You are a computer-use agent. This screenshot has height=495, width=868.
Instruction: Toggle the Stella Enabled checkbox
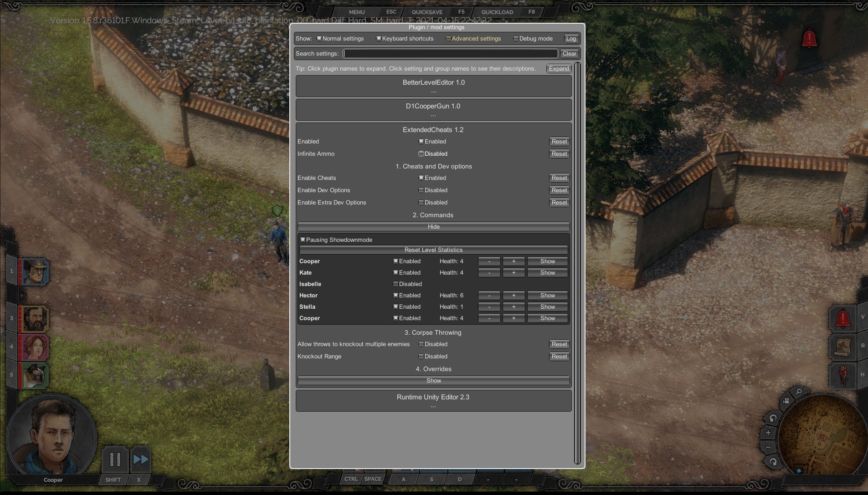click(x=395, y=307)
